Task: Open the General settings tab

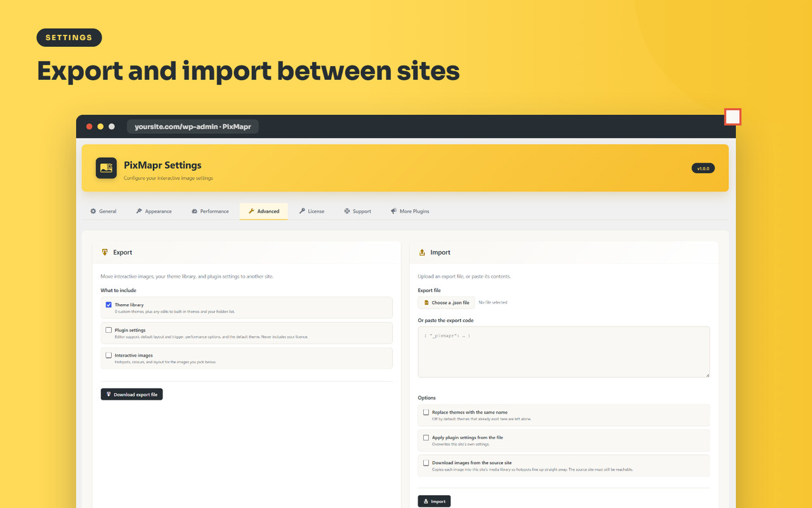Action: (x=103, y=211)
